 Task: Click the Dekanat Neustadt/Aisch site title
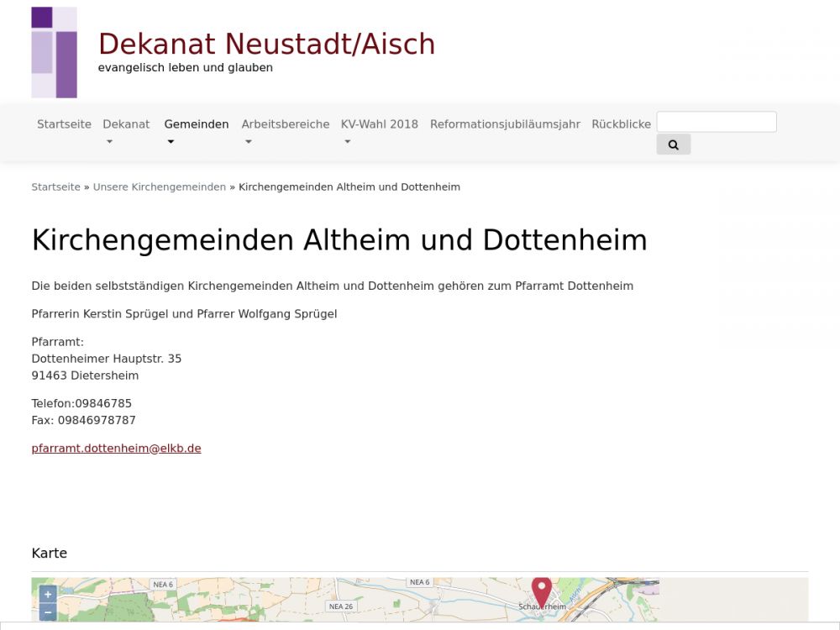266,45
